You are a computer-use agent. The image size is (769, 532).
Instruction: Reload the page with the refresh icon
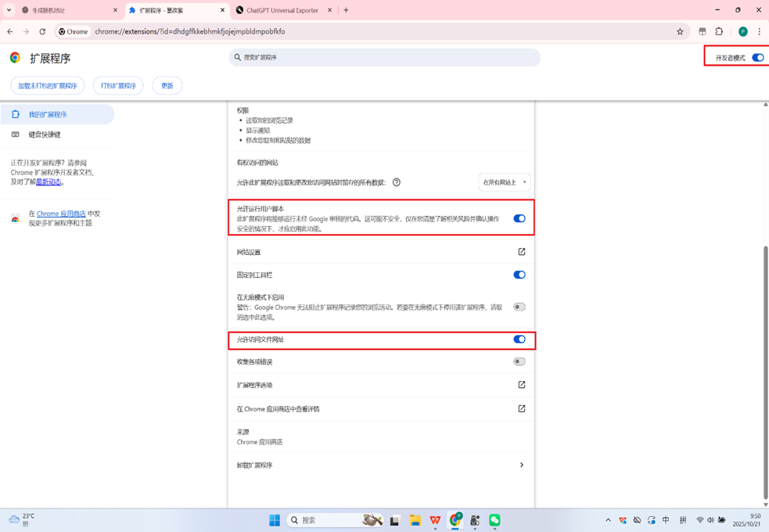pos(42,32)
